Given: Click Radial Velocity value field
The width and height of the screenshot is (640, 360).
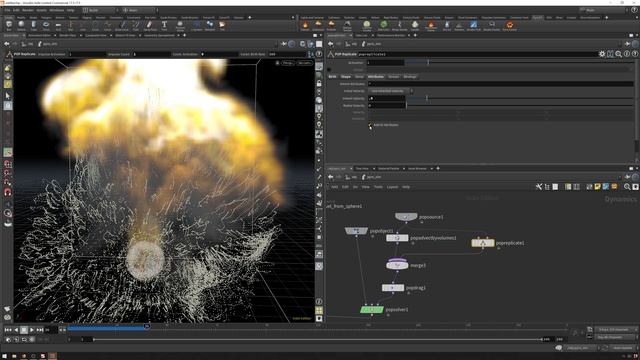Looking at the screenshot, I should point(387,106).
